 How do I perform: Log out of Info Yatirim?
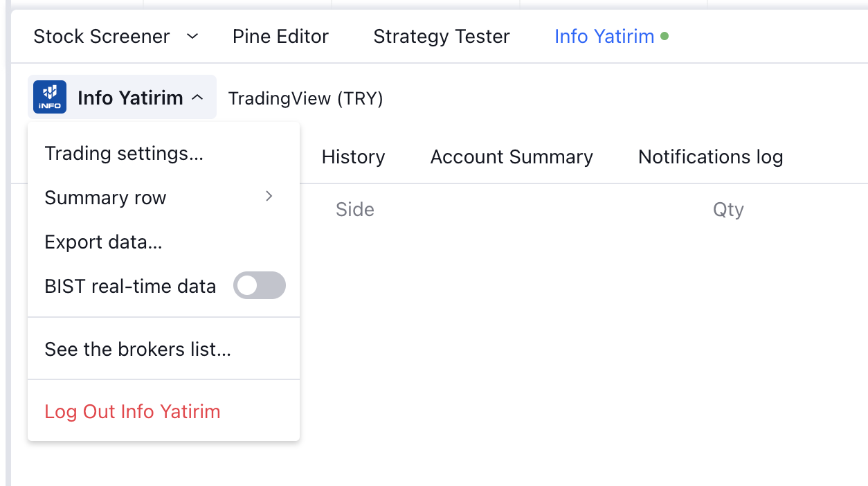click(132, 411)
